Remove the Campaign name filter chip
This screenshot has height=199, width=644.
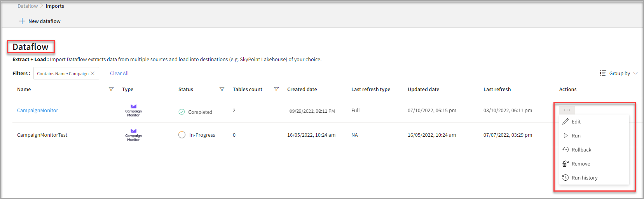92,73
